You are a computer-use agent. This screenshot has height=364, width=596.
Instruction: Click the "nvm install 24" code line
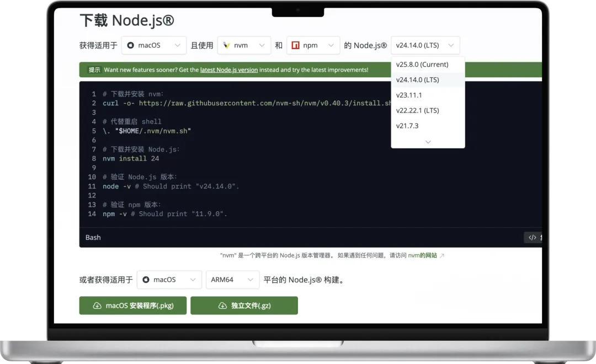(x=131, y=158)
